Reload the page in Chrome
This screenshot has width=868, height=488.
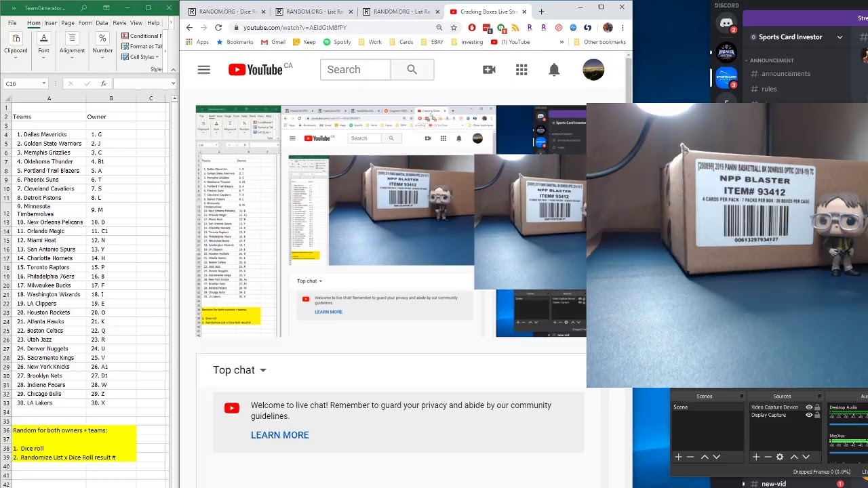[218, 28]
